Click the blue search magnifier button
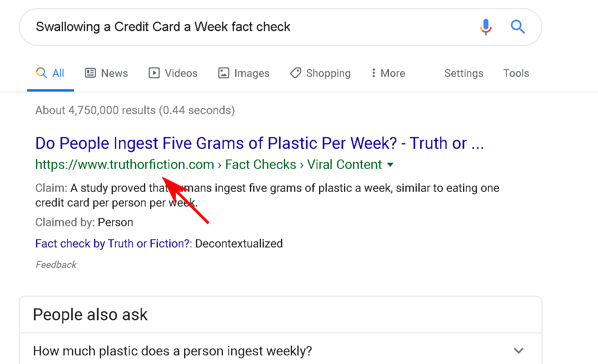Image resolution: width=598 pixels, height=364 pixels. [x=517, y=27]
